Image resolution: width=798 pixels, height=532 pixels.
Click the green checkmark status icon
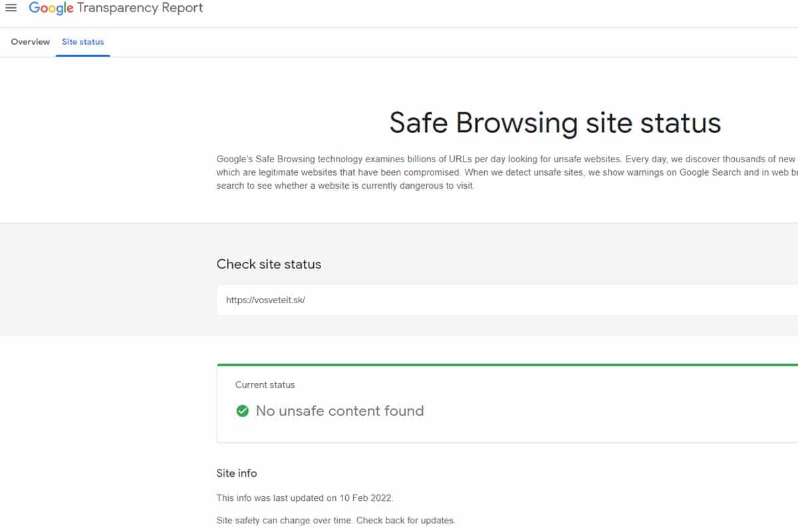[243, 411]
